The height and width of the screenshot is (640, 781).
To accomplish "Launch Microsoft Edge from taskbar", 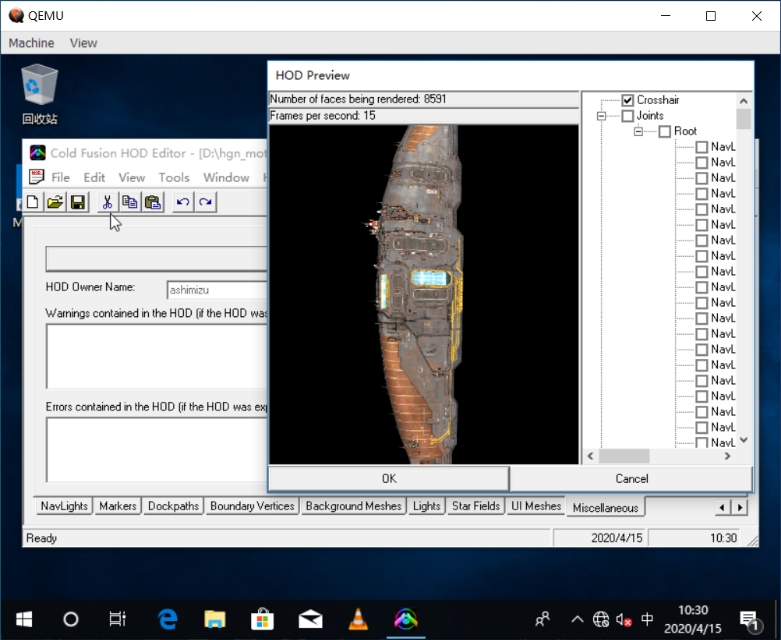I will [x=168, y=619].
